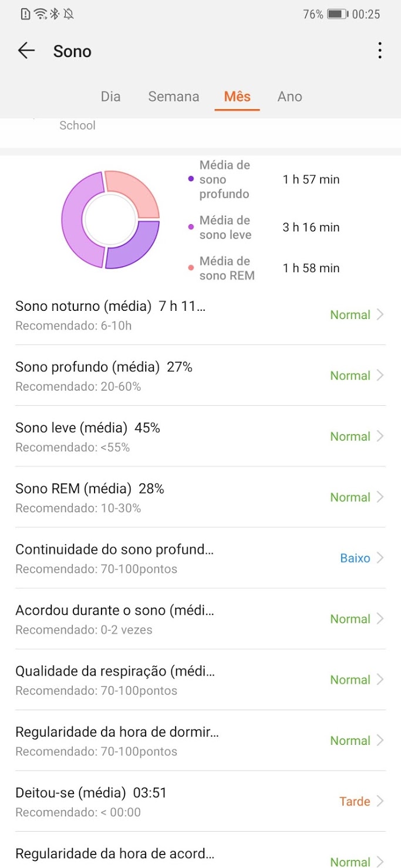The width and height of the screenshot is (401, 868).
Task: Tap the Bluetooth status icon
Action: [55, 14]
